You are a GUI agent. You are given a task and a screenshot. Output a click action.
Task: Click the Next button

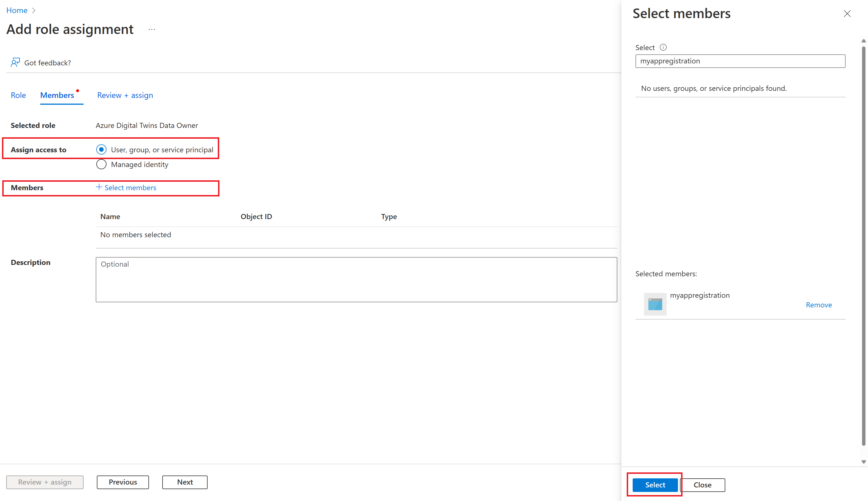coord(185,482)
